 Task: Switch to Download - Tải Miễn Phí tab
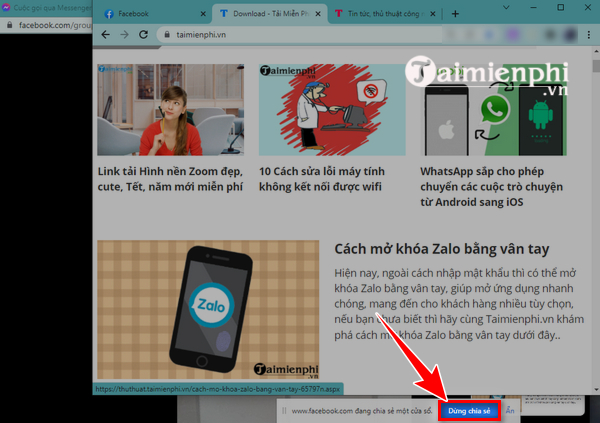pos(270,14)
